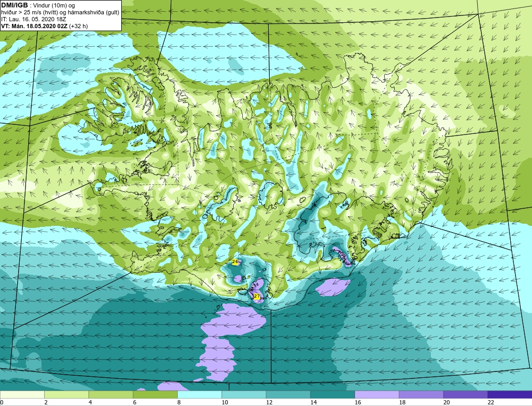This screenshot has width=532, height=406.
Task: Click the legend tick label 16
Action: [x=358, y=402]
